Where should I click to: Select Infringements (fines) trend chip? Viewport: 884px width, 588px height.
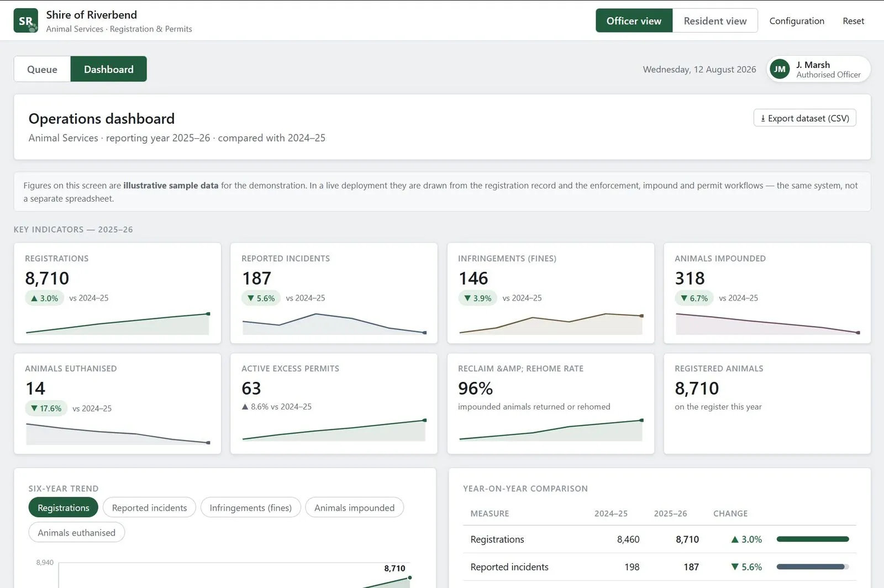(x=250, y=507)
